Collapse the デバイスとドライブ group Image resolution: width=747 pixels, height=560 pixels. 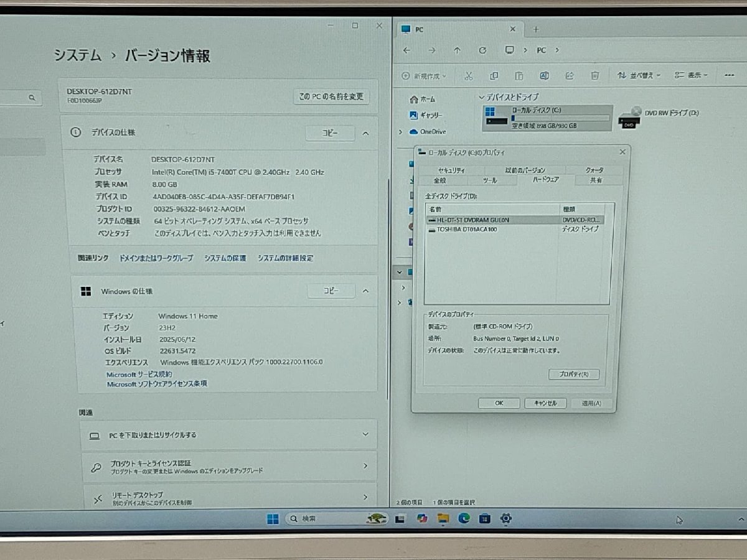[x=481, y=98]
